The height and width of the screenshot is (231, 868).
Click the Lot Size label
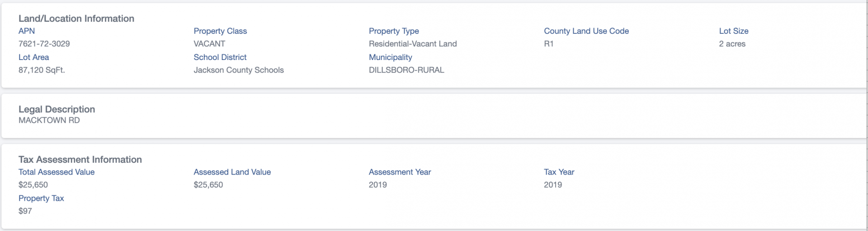[734, 31]
